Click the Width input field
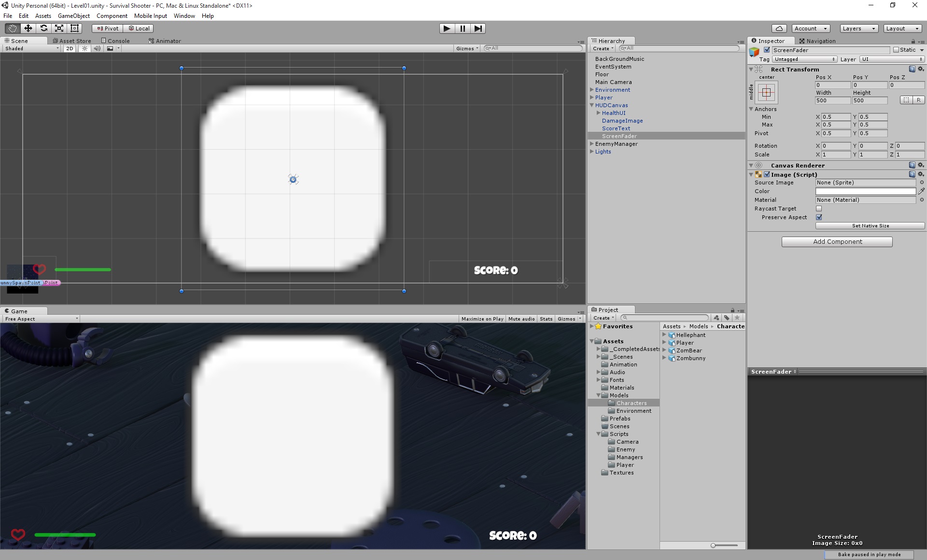The width and height of the screenshot is (927, 560). coord(833,100)
